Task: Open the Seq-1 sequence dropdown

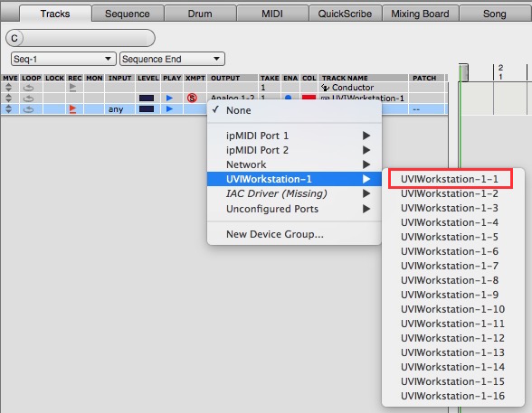Action: pyautogui.click(x=63, y=59)
